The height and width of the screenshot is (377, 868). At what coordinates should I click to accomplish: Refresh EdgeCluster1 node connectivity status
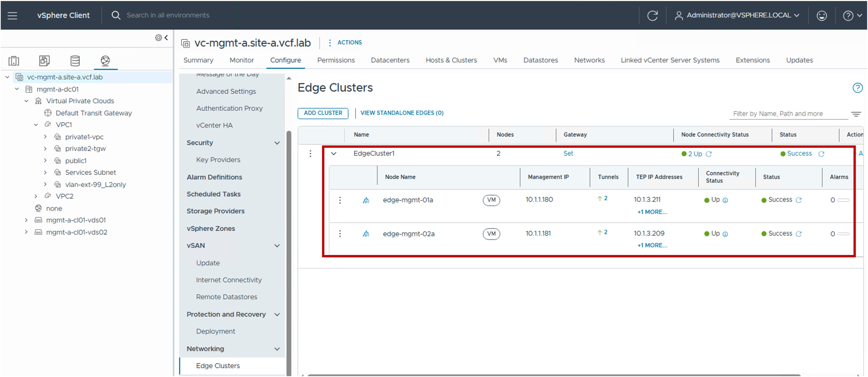pyautogui.click(x=709, y=154)
